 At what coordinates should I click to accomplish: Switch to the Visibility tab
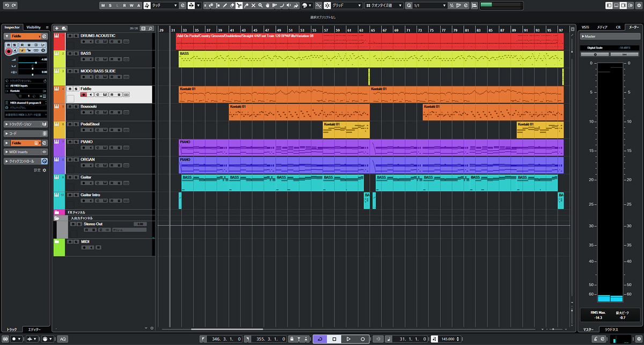coord(34,27)
